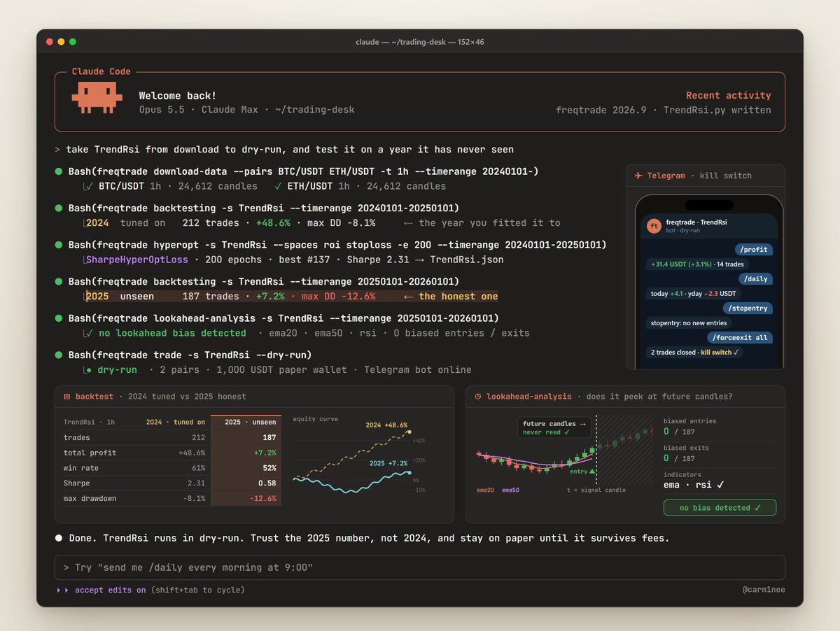Tap the /stopentry command bubble

[748, 308]
